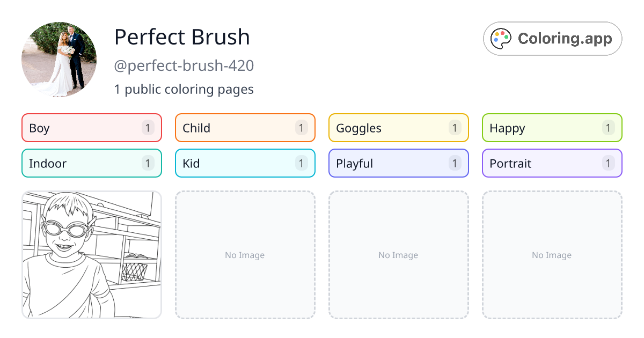Image resolution: width=644 pixels, height=338 pixels.
Task: Open the Coloring.app home badge
Action: coord(552,38)
